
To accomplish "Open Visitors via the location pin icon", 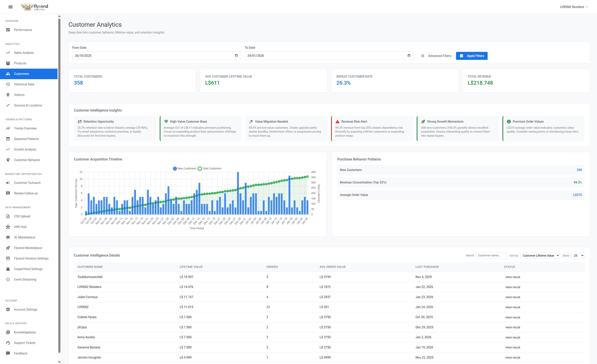I will 8,95.
